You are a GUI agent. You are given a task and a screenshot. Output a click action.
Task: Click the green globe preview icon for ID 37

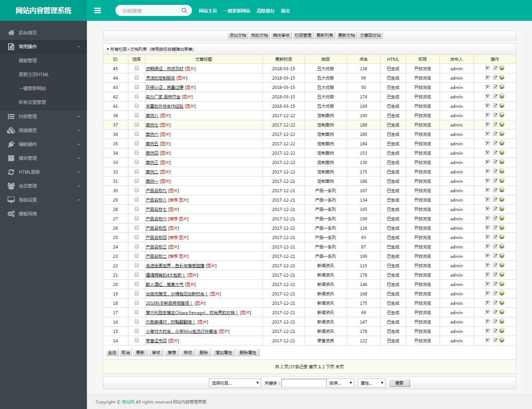pos(502,124)
